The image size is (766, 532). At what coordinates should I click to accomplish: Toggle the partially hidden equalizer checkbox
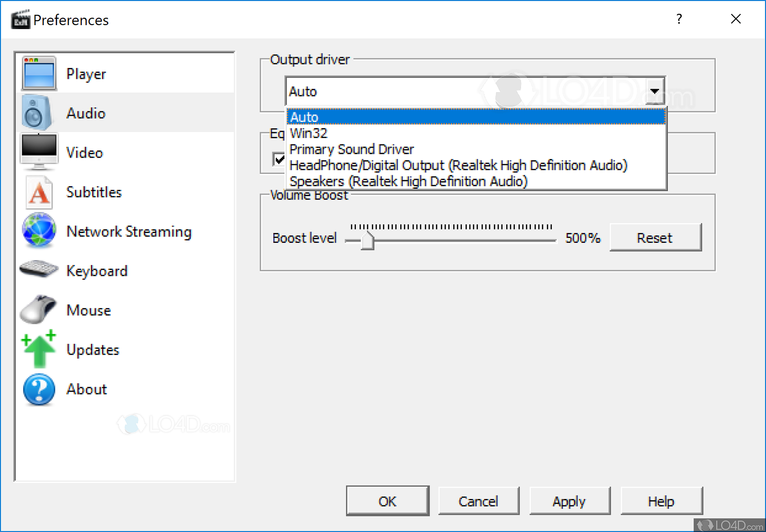point(279,159)
